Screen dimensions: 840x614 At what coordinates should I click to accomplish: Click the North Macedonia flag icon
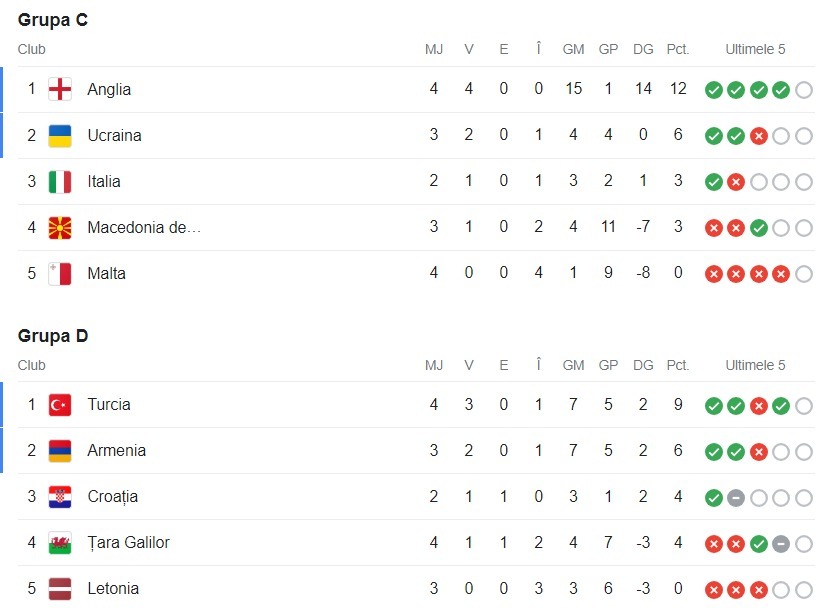coord(60,227)
